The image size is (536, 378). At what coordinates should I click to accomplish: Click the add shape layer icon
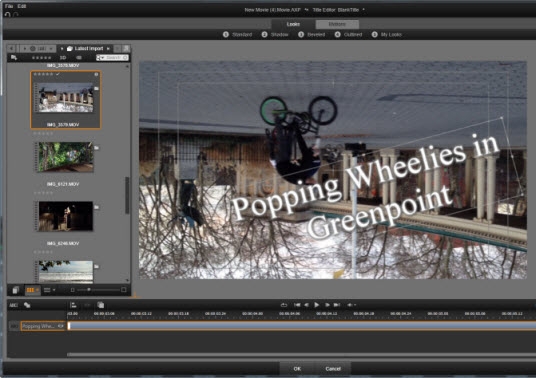pyautogui.click(x=27, y=305)
